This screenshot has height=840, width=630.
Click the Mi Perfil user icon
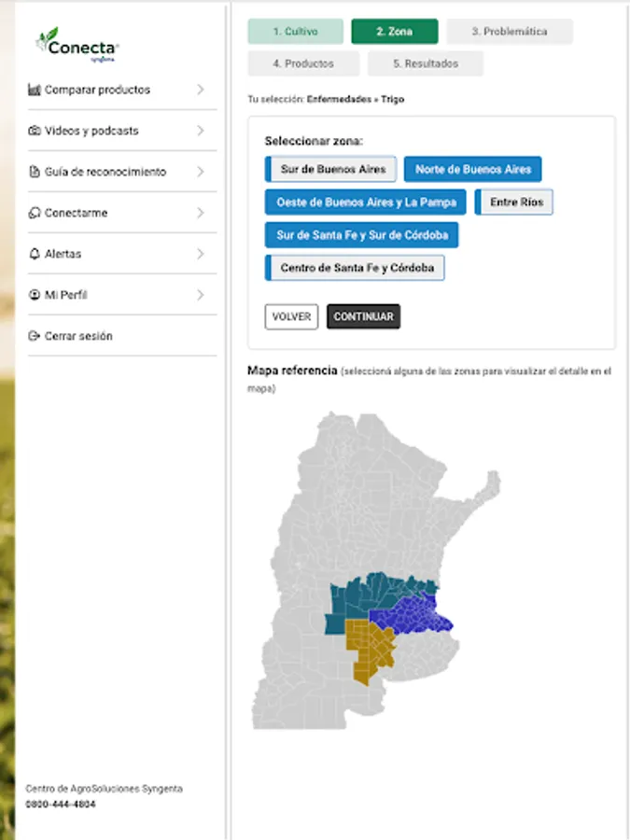coord(35,295)
